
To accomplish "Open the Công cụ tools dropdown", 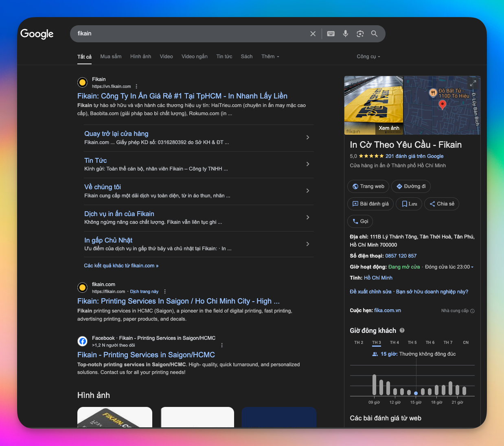I will [368, 57].
